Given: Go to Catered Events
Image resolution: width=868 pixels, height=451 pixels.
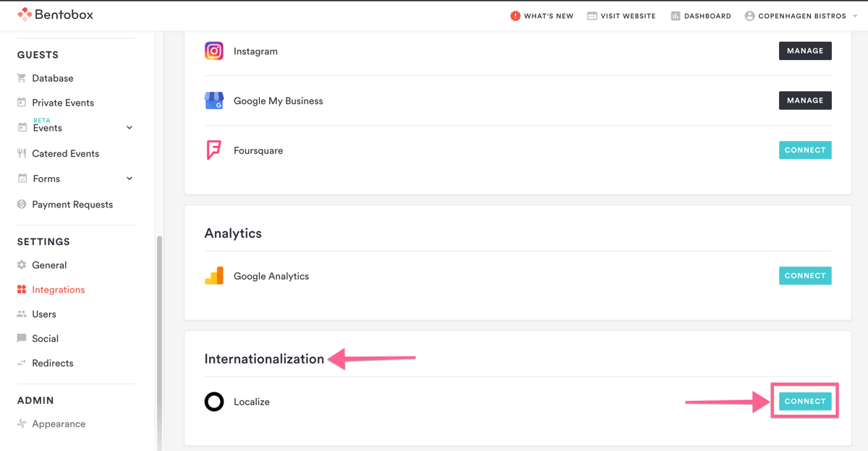Looking at the screenshot, I should coord(65,153).
